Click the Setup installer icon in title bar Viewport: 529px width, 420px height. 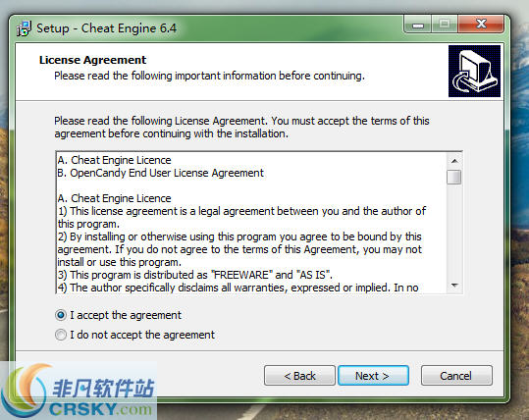(x=24, y=28)
